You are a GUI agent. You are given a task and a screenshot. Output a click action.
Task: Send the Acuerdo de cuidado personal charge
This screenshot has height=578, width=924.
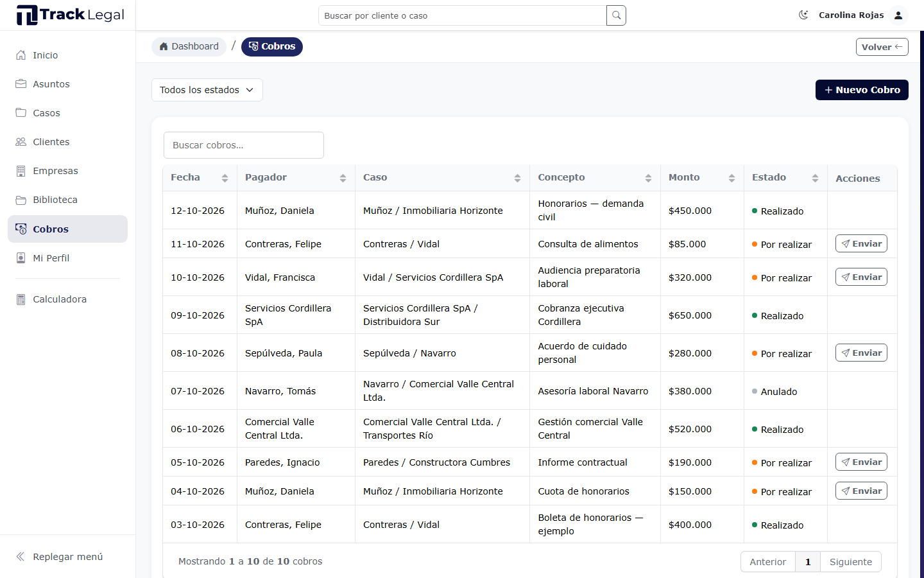[861, 353]
